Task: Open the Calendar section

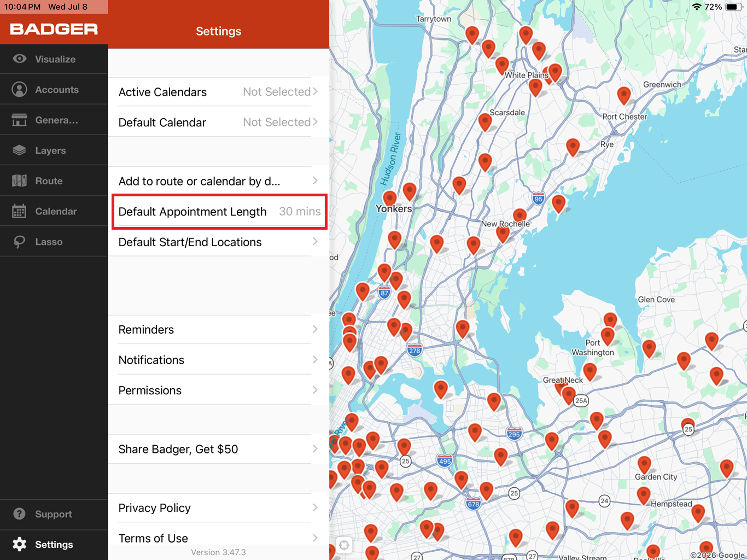Action: 54,211
